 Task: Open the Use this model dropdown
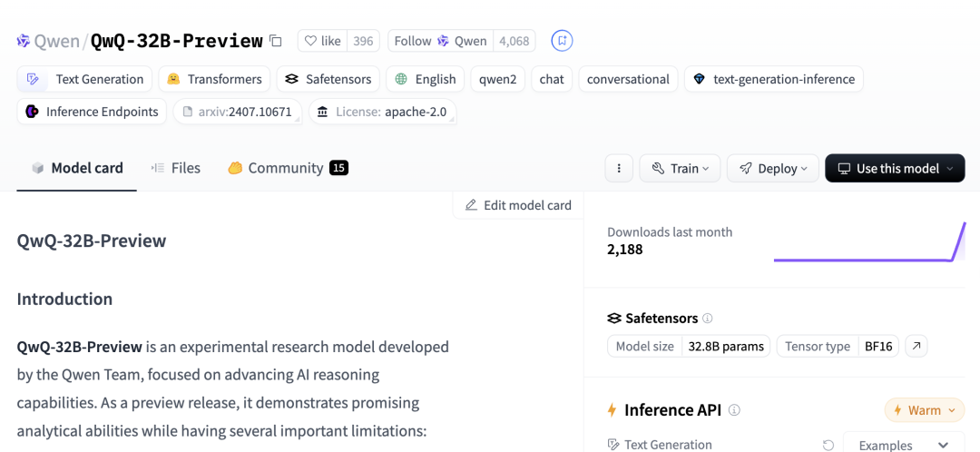tap(895, 168)
